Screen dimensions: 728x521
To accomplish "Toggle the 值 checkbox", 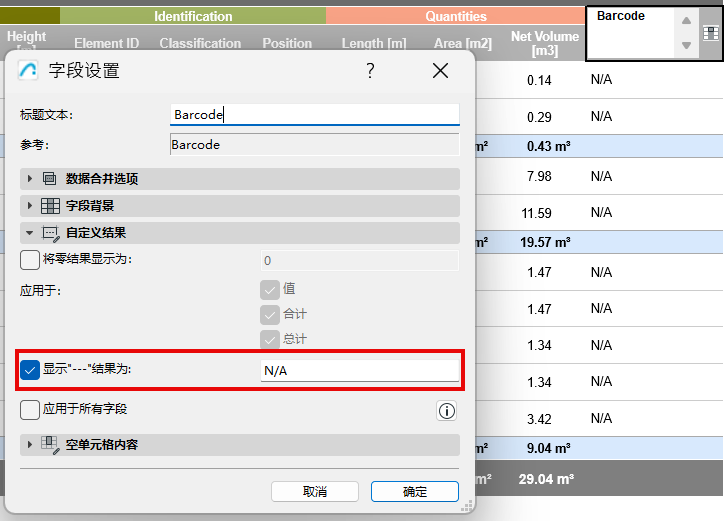I will (x=270, y=290).
